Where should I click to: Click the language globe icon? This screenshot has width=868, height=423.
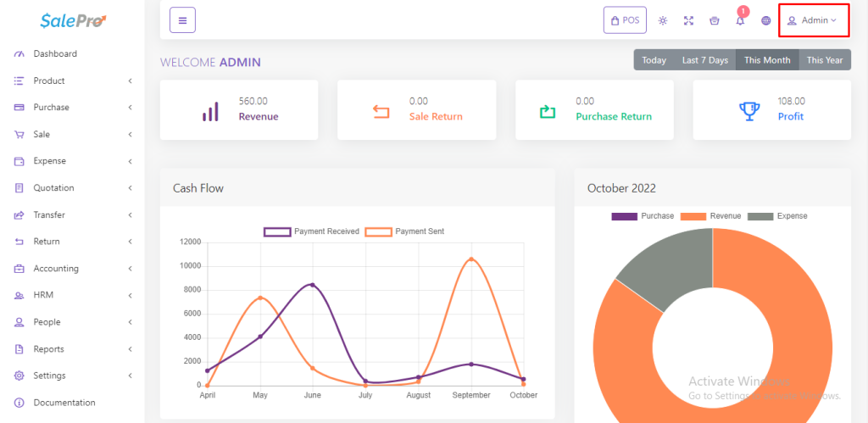tap(766, 20)
